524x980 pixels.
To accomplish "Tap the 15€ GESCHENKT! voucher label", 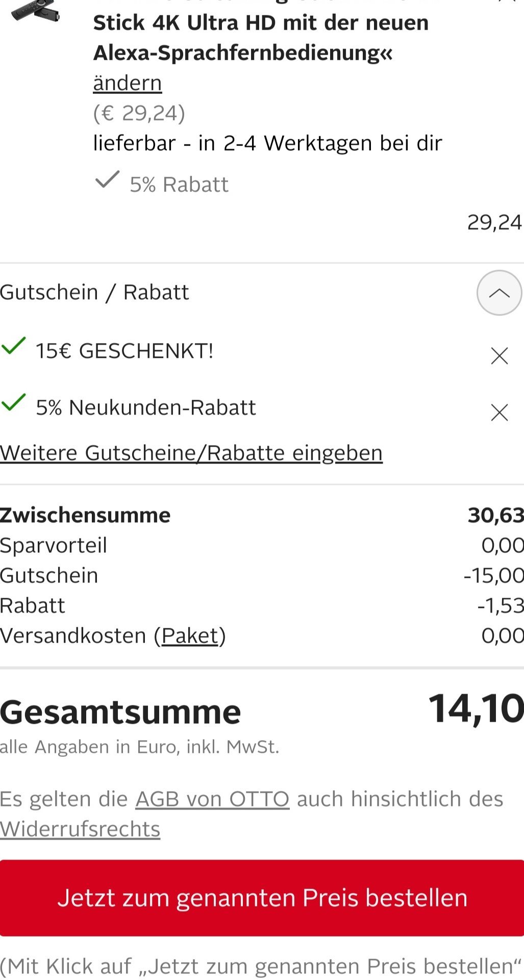I will (x=124, y=351).
